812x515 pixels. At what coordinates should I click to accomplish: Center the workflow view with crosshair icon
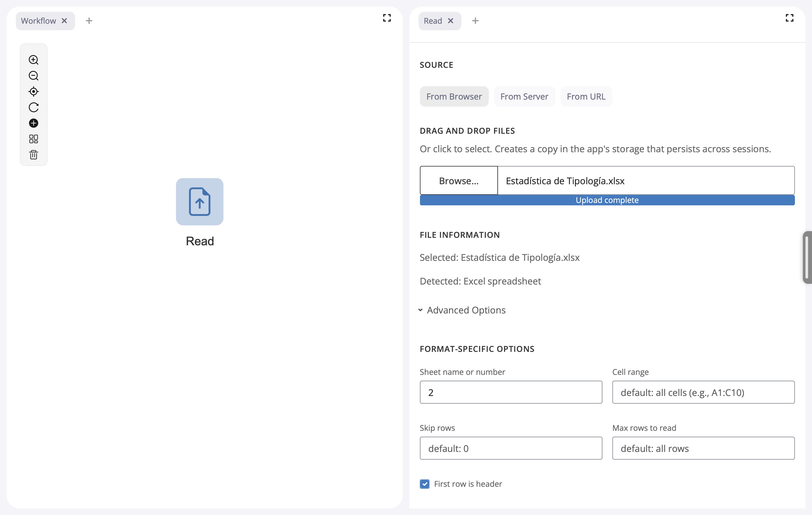33,92
